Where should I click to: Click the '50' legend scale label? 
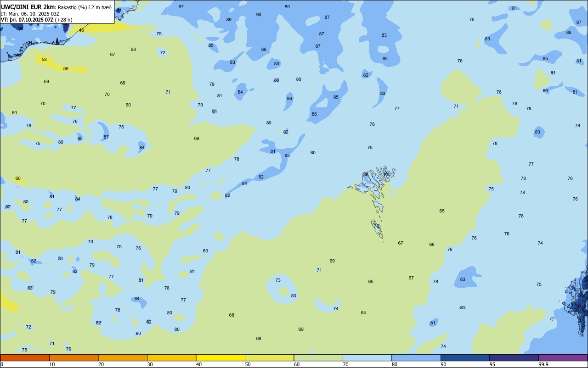coord(248,364)
